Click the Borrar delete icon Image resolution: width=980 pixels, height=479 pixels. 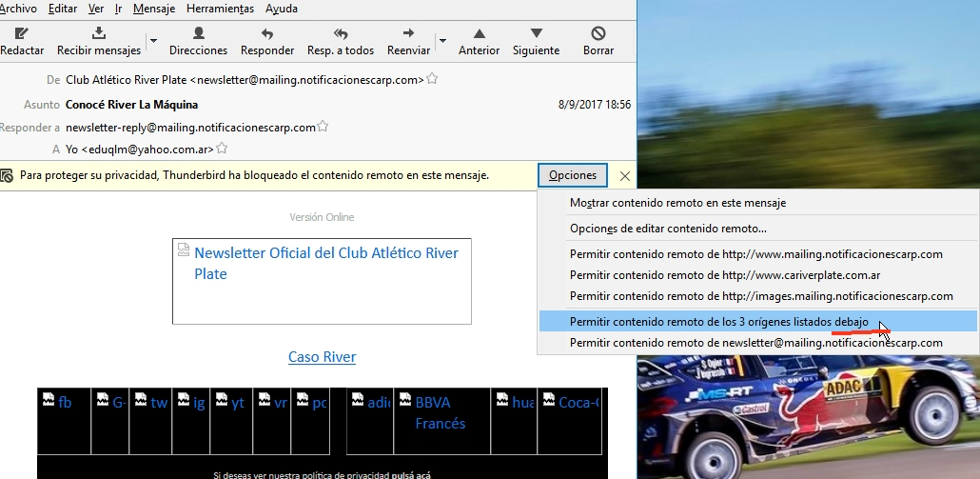pos(598,33)
